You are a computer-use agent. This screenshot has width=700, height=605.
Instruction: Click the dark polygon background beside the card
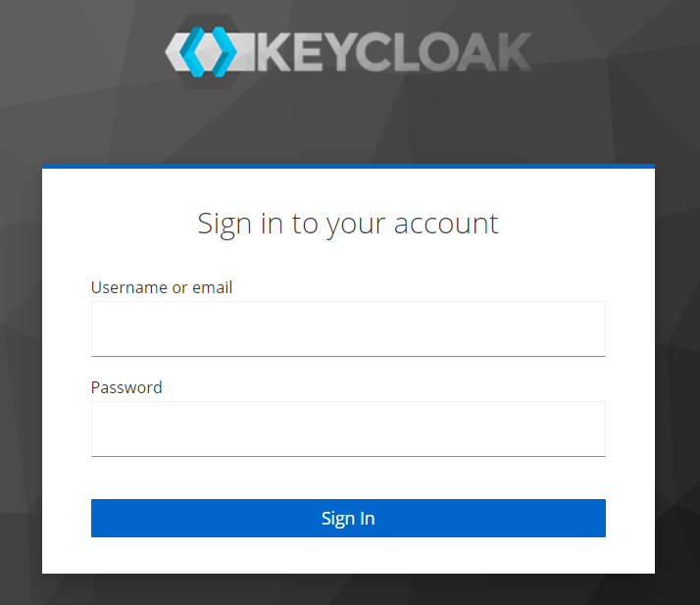(x=21, y=357)
